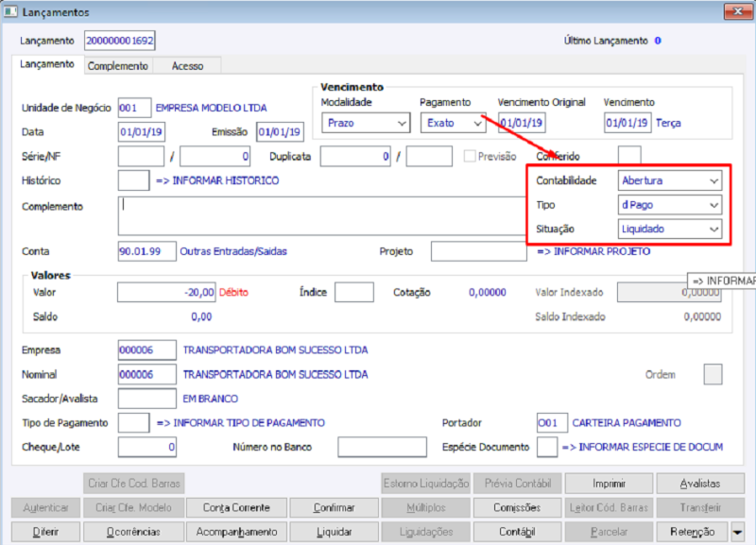This screenshot has width=756, height=545.
Task: Click the Duplicata number field
Action: 355,157
